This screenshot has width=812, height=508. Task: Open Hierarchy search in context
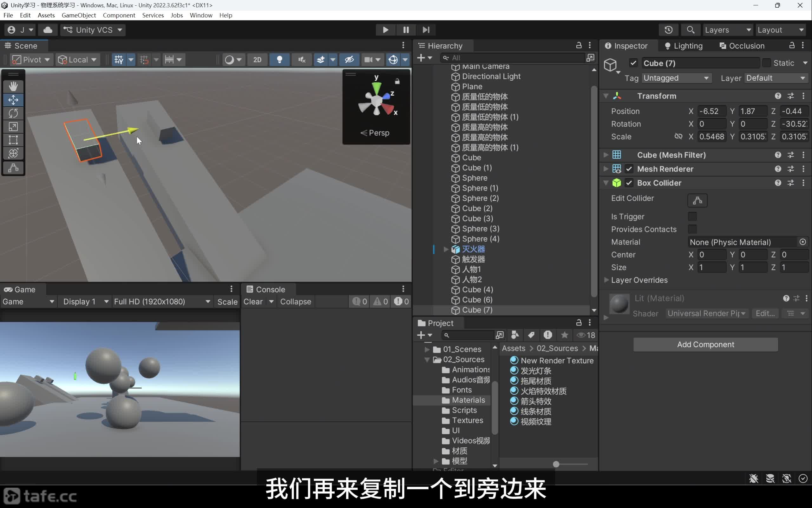pos(590,58)
